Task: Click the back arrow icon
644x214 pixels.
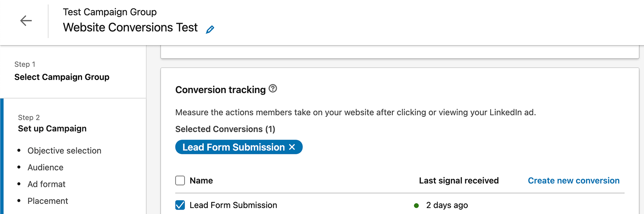Action: (x=26, y=21)
